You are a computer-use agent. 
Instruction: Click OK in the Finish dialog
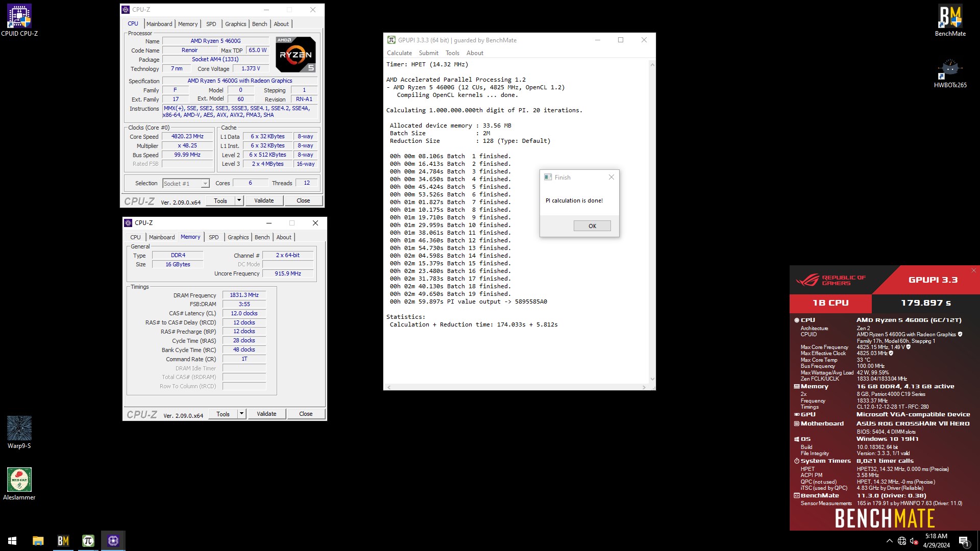coord(592,226)
